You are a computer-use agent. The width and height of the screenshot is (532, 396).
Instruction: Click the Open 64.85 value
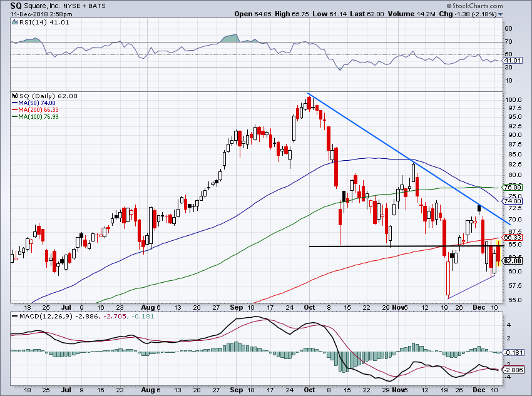[253, 14]
